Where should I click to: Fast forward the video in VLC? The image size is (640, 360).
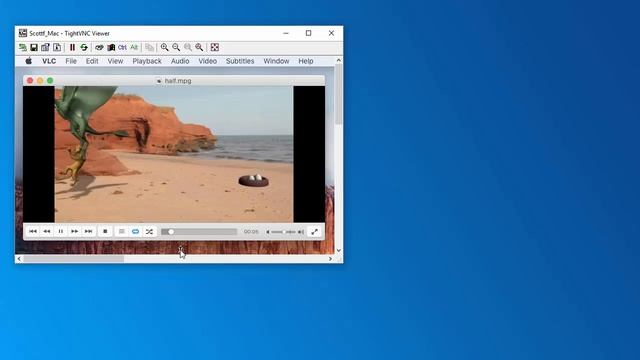[75, 231]
